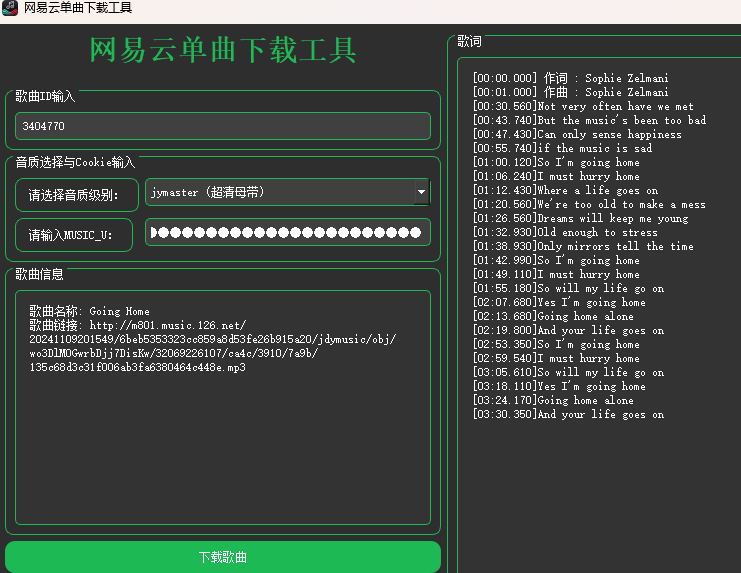
Task: Click lyric 'We're too old to make a mess'
Action: pyautogui.click(x=589, y=204)
